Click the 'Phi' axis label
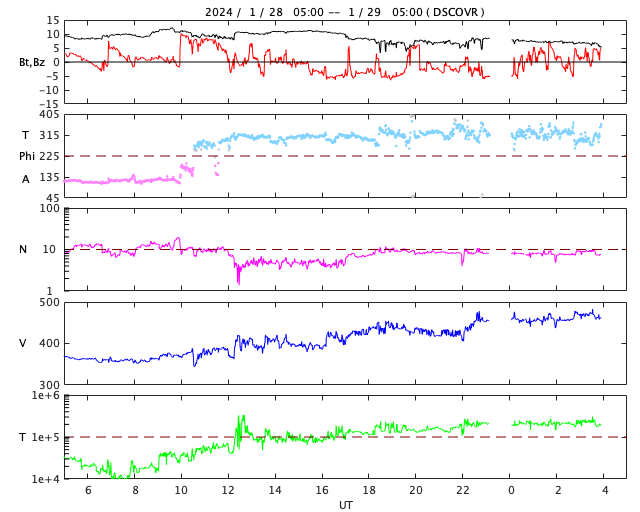The image size is (640, 512). 27,156
